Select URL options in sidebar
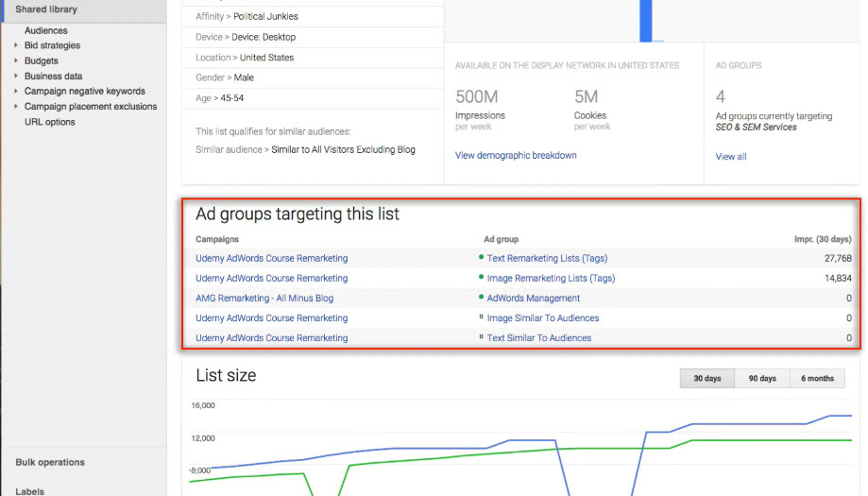 coord(49,122)
